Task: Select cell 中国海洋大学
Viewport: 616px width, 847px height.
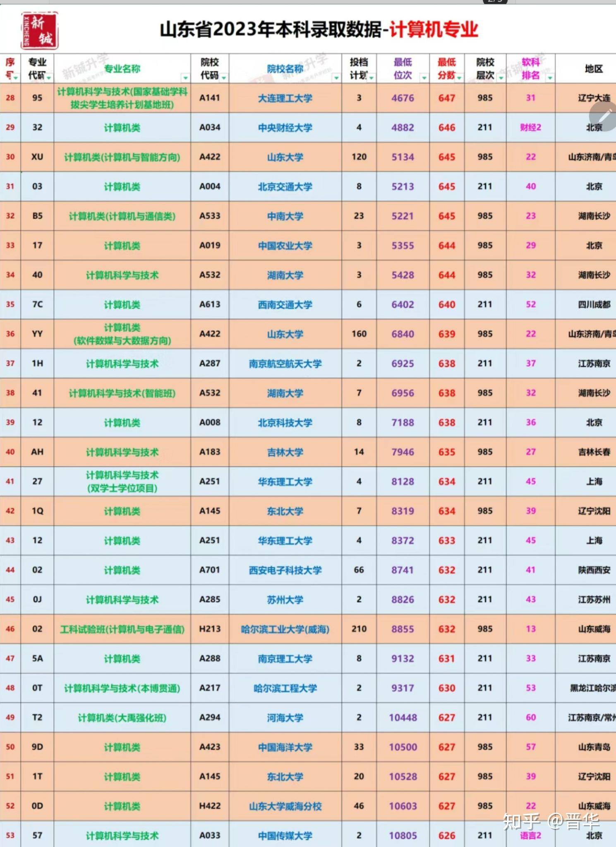Action: [285, 747]
